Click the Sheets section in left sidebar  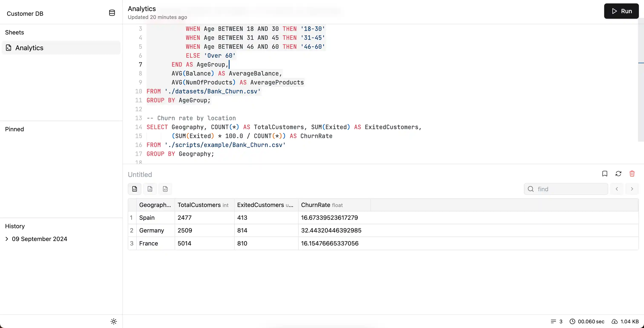tap(14, 32)
